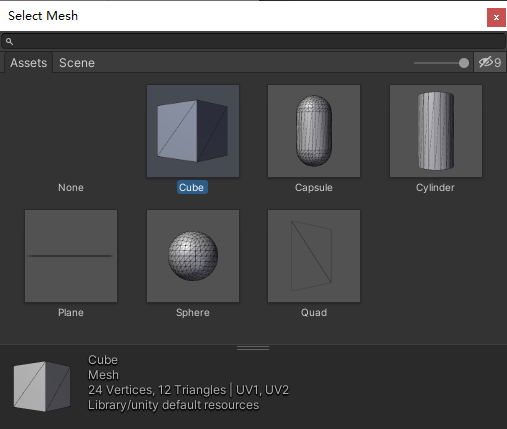Close the Select Mesh window

click(x=496, y=17)
